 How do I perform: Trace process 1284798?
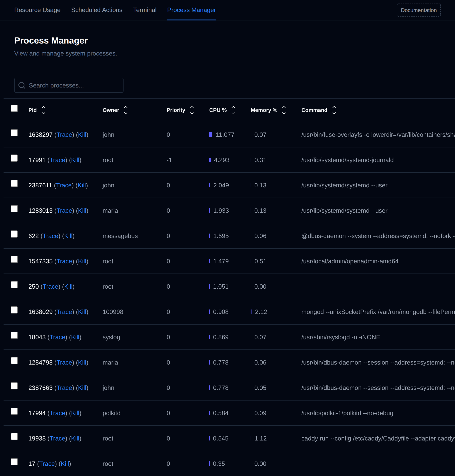64,363
